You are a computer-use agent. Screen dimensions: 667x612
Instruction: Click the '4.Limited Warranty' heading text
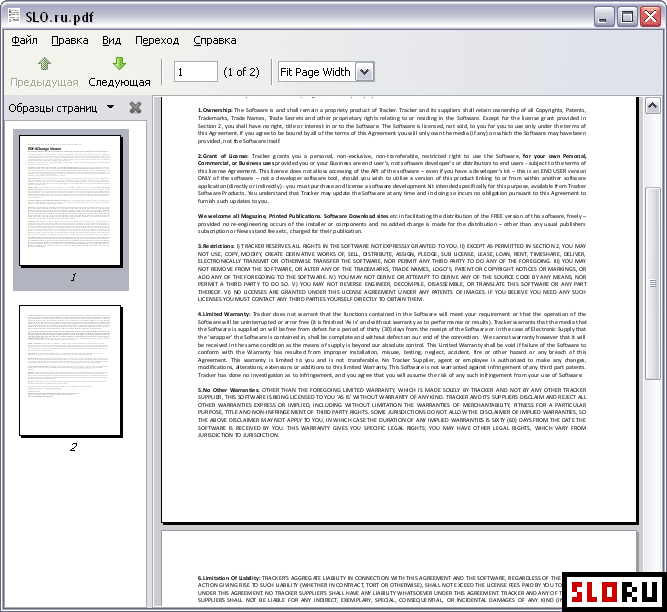click(x=224, y=314)
